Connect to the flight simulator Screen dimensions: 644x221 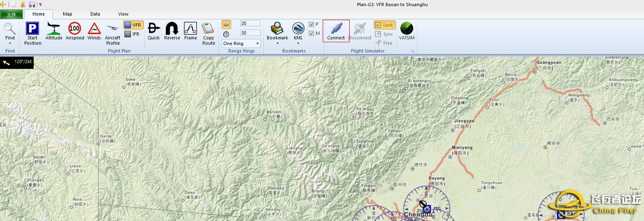(x=336, y=31)
